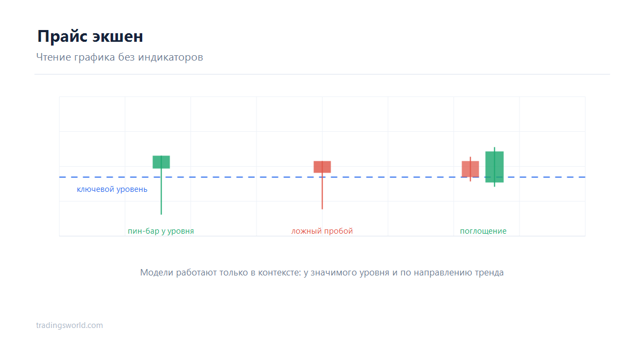
Task: Click the green pin-bar candle body
Action: coord(161,162)
